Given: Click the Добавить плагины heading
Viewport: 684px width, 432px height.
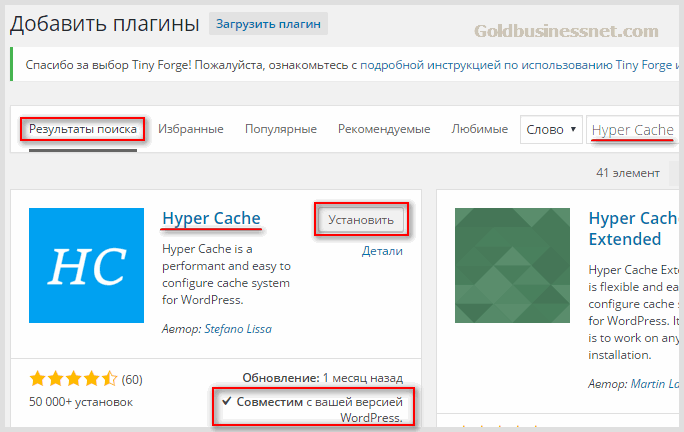Looking at the screenshot, I should [105, 24].
